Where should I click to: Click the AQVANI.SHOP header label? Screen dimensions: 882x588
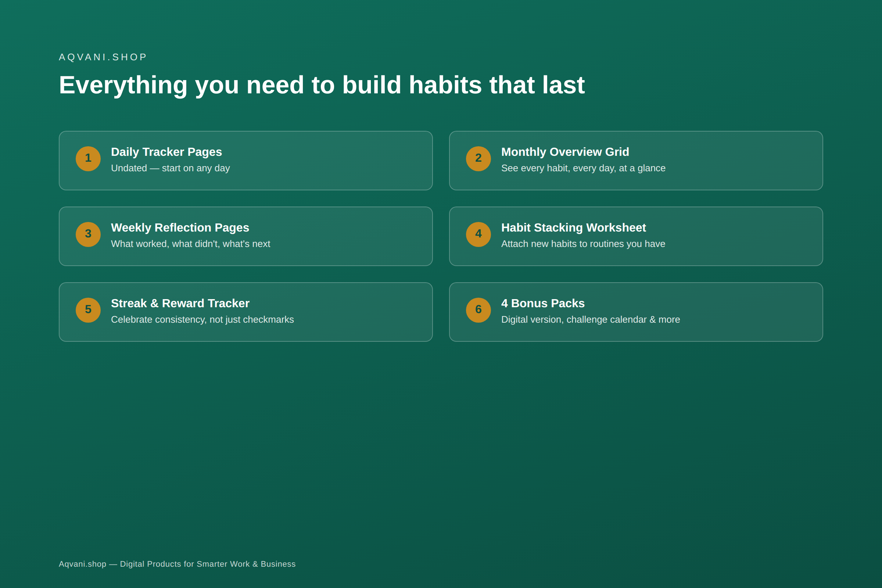[103, 57]
